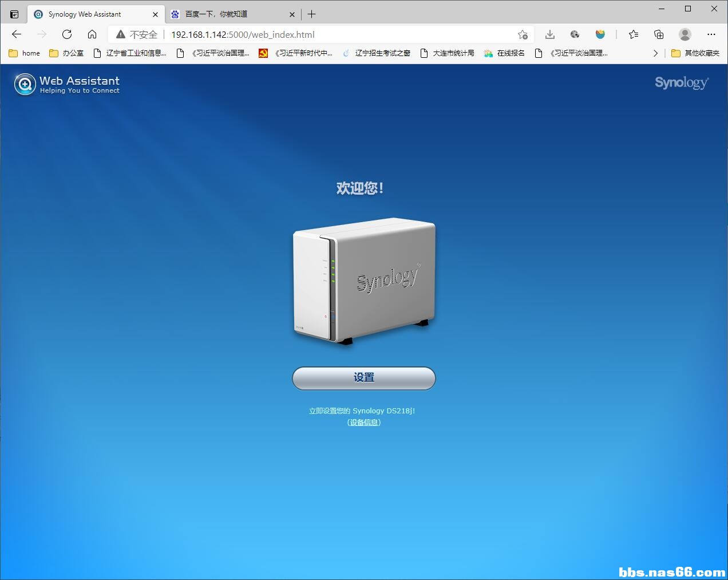Close the 百度一下 tab
The height and width of the screenshot is (580, 728).
pos(292,14)
